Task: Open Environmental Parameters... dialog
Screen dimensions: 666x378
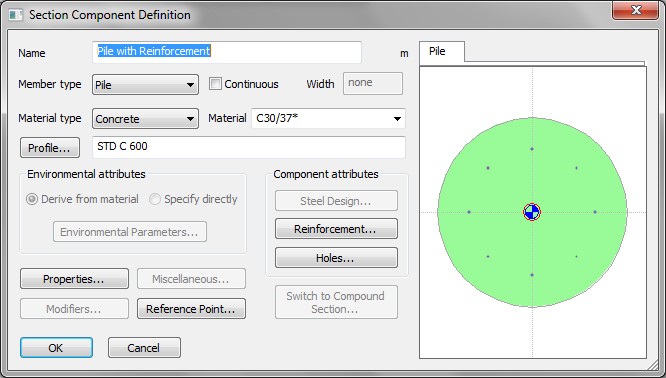Action: (x=130, y=232)
